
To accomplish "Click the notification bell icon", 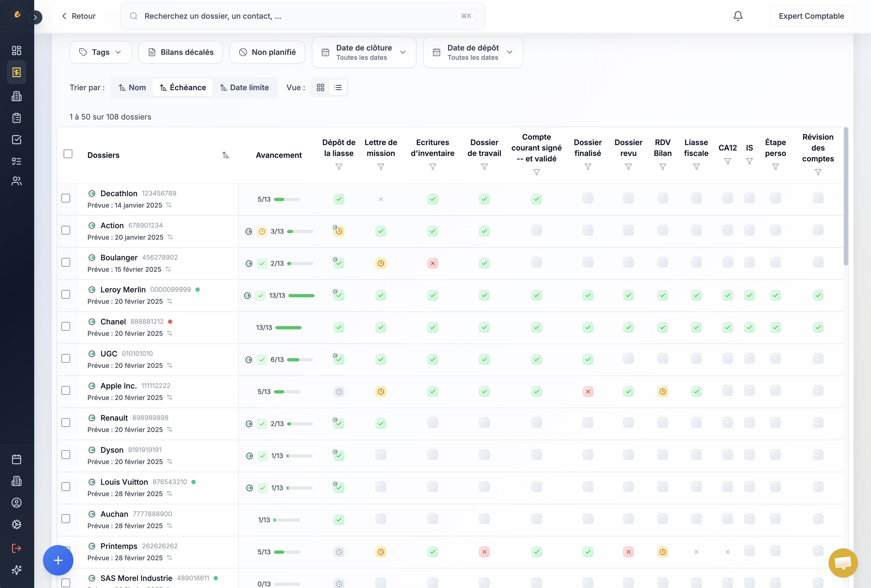I will pyautogui.click(x=738, y=16).
